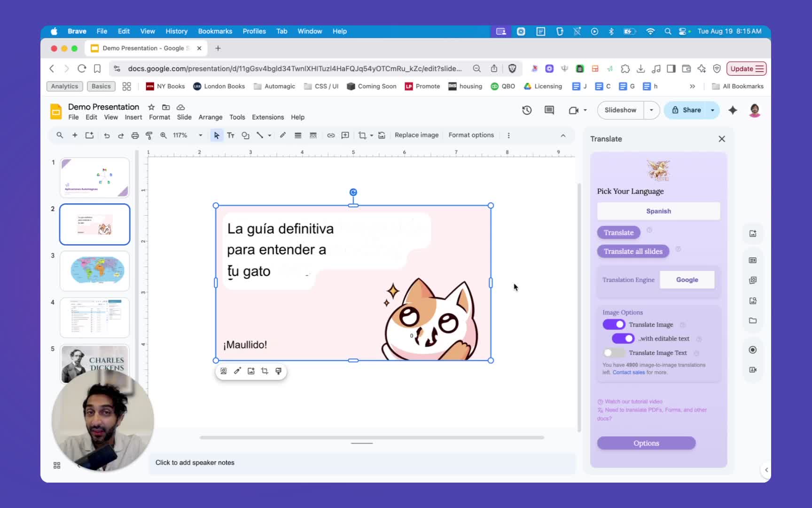Open the Spanish language dropdown
Viewport: 812px width, 508px height.
(658, 211)
